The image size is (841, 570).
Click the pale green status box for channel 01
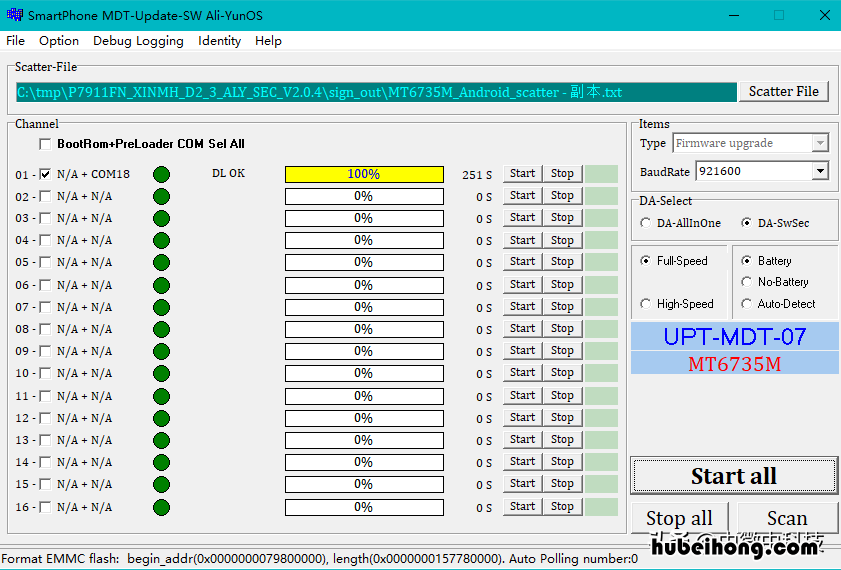pyautogui.click(x=601, y=174)
